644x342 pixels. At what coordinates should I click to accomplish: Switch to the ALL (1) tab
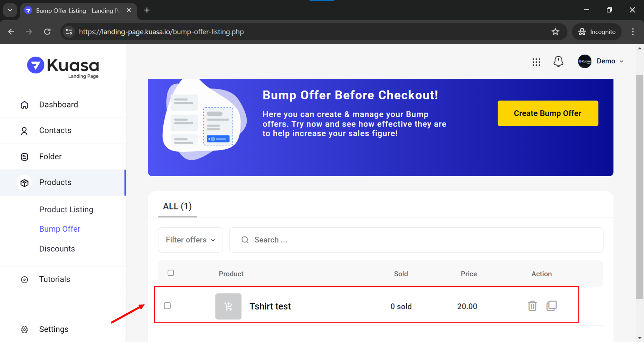(x=177, y=207)
